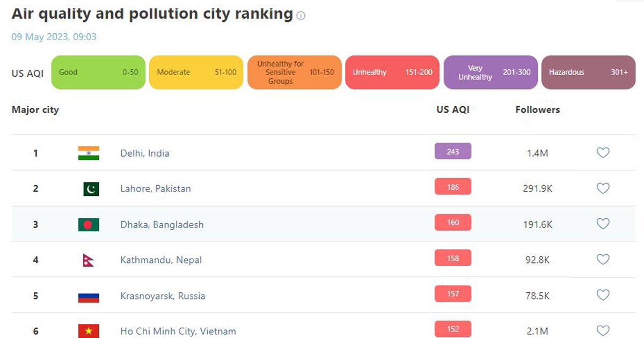The width and height of the screenshot is (644, 338).
Task: Click the Nepal flag icon
Action: (x=89, y=260)
